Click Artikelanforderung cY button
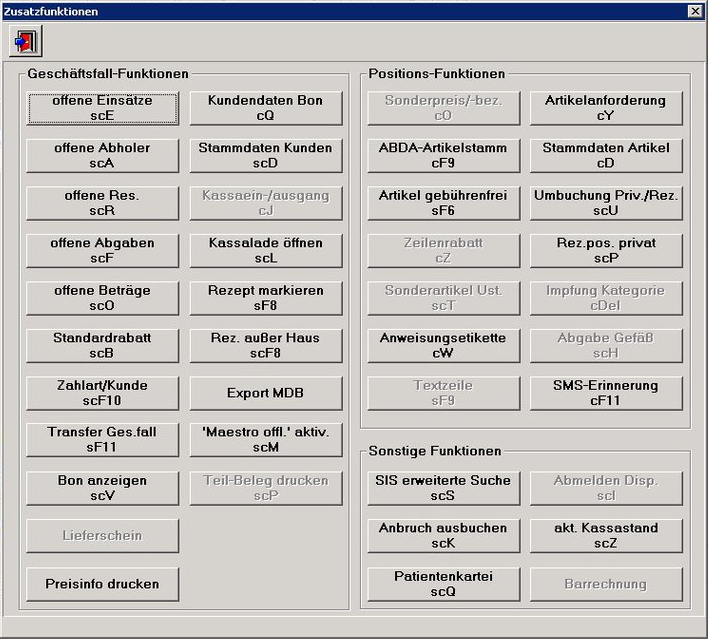Image resolution: width=708 pixels, height=639 pixels. [606, 108]
